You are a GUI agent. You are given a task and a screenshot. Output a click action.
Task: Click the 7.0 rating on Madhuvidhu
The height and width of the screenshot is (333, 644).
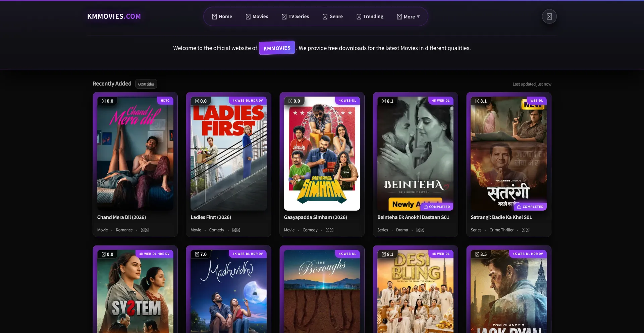(201, 254)
